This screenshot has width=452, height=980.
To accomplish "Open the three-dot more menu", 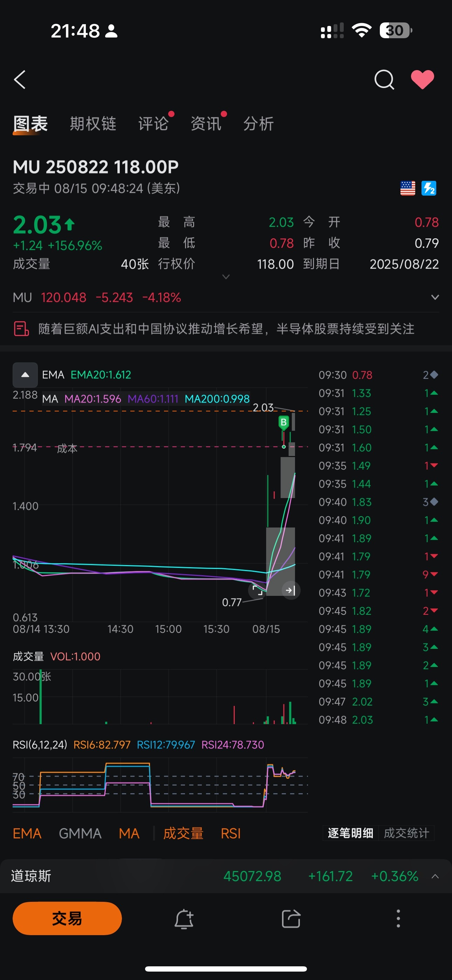I will click(x=398, y=918).
